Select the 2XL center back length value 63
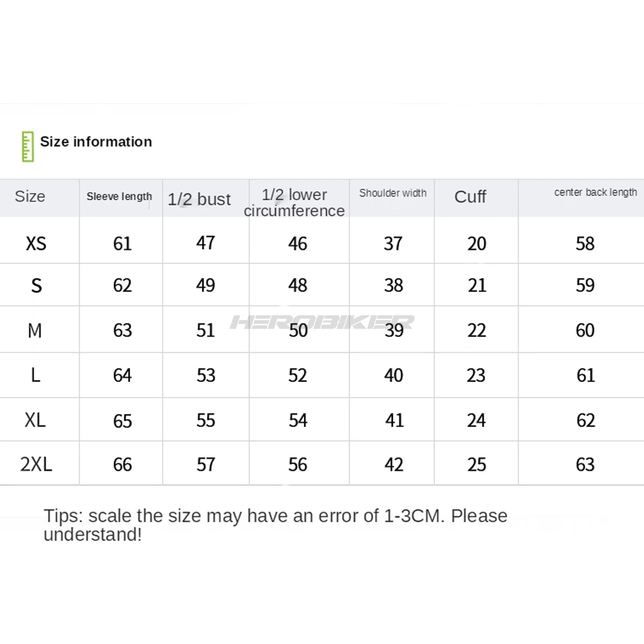The image size is (644, 644). tap(585, 464)
